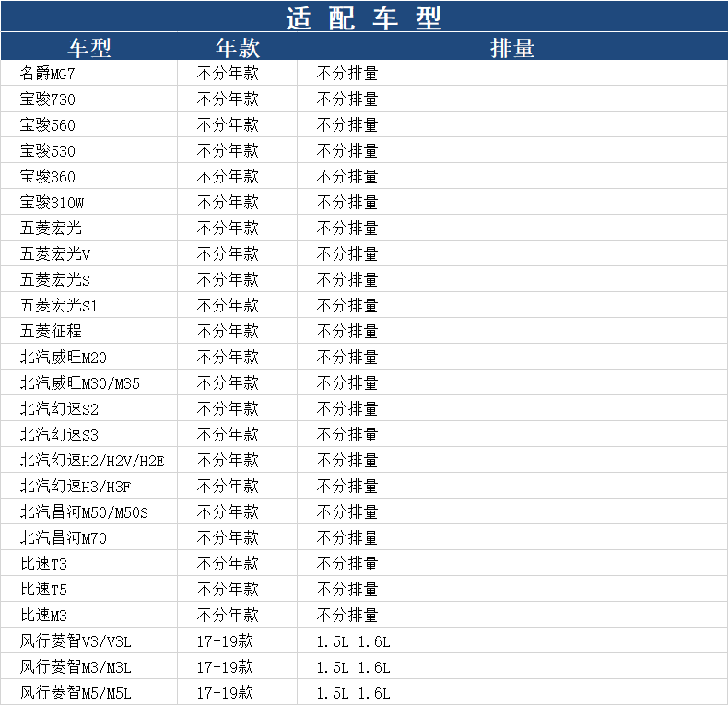728x705 pixels.
Task: Select the 排量 column header
Action: pyautogui.click(x=512, y=48)
